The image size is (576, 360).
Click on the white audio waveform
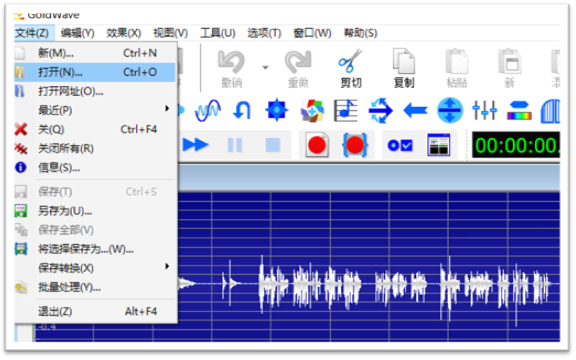point(367,284)
